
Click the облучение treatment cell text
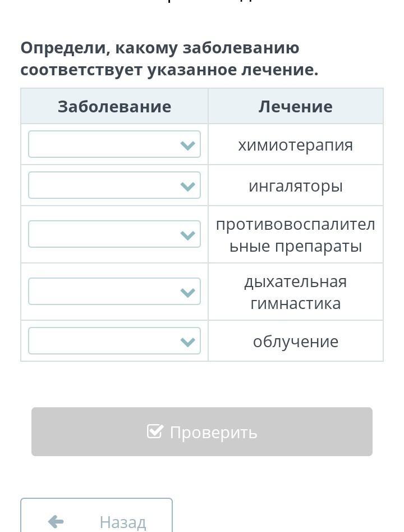pyautogui.click(x=296, y=342)
